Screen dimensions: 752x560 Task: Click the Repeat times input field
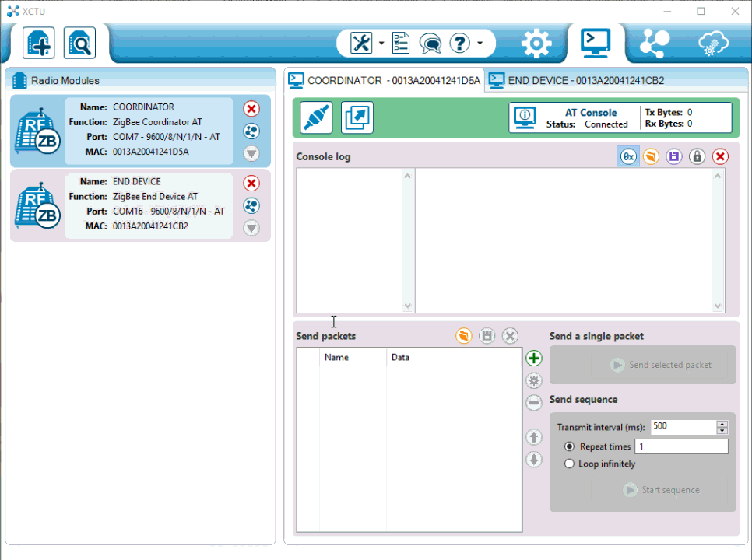681,446
